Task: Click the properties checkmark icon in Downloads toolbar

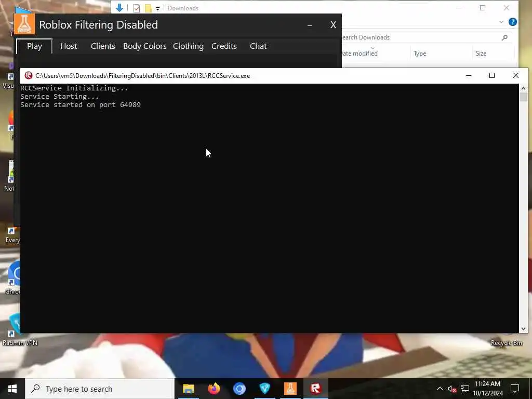Action: (x=137, y=8)
